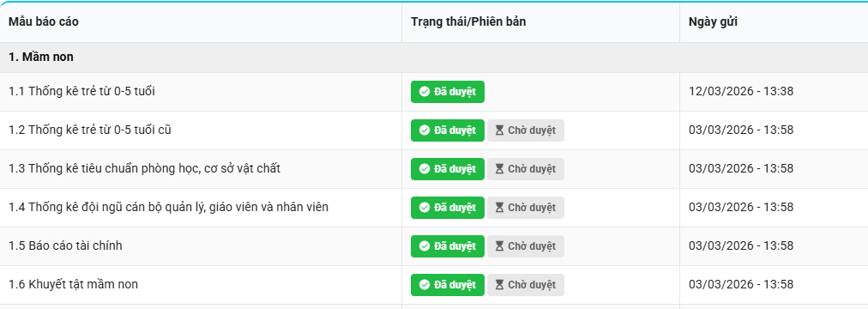This screenshot has height=309, width=868.
Task: Click hourglass icon in row 1.3 Chờ duyệt
Action: (499, 169)
